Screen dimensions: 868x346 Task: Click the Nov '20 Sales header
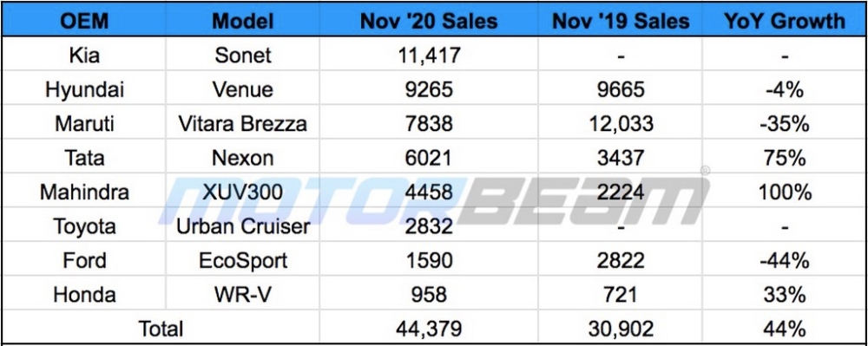point(429,21)
